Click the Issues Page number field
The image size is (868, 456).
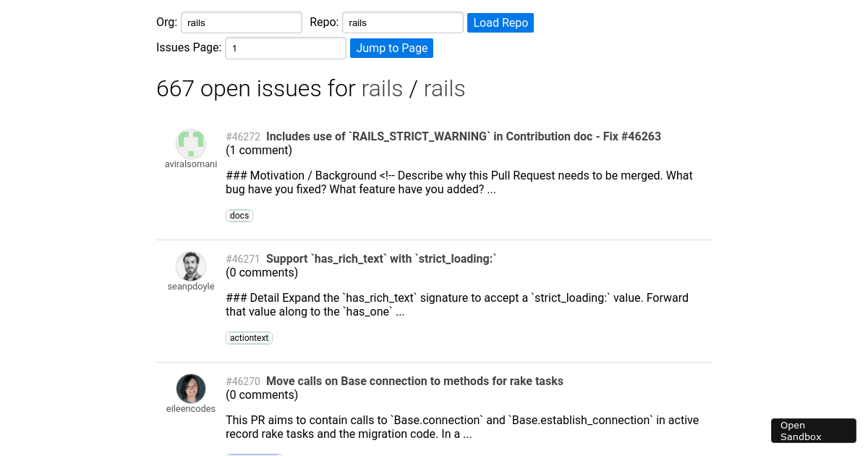[285, 48]
